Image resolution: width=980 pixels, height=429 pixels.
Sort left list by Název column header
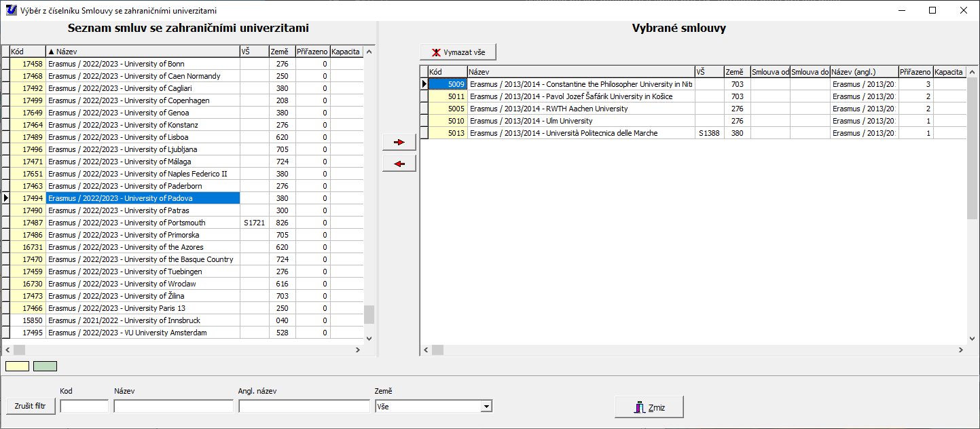[x=143, y=52]
